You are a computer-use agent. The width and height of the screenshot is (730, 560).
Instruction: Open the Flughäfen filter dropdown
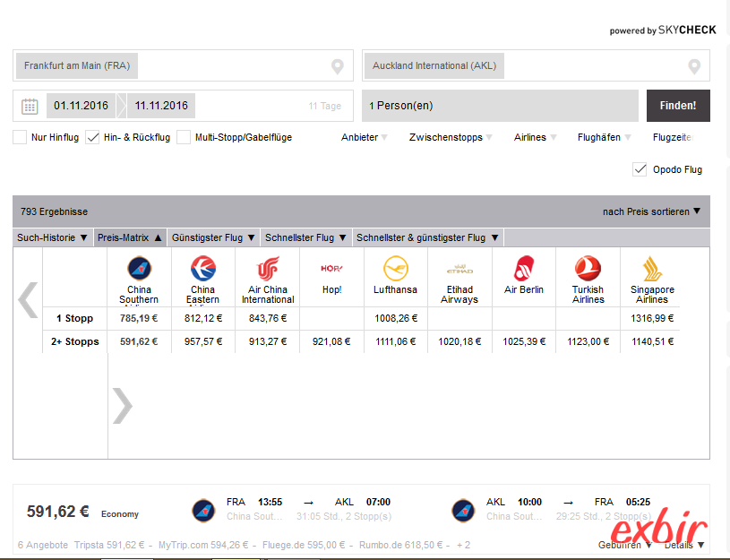604,137
